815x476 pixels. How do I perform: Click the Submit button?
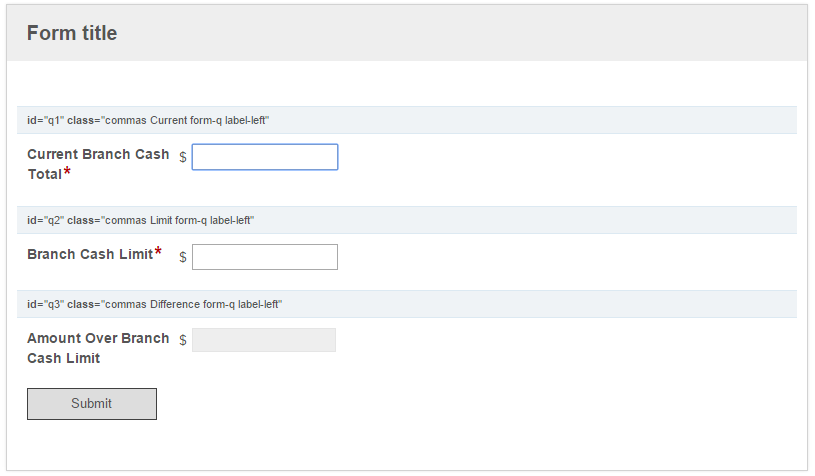(91, 404)
